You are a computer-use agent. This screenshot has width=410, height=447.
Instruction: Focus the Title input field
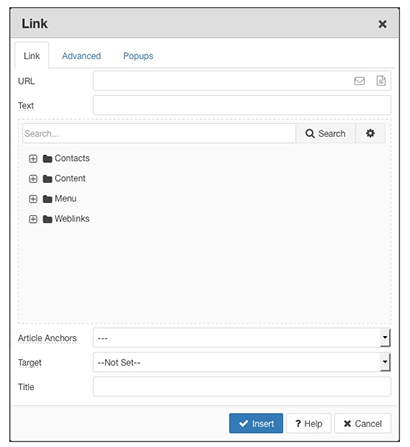click(242, 387)
